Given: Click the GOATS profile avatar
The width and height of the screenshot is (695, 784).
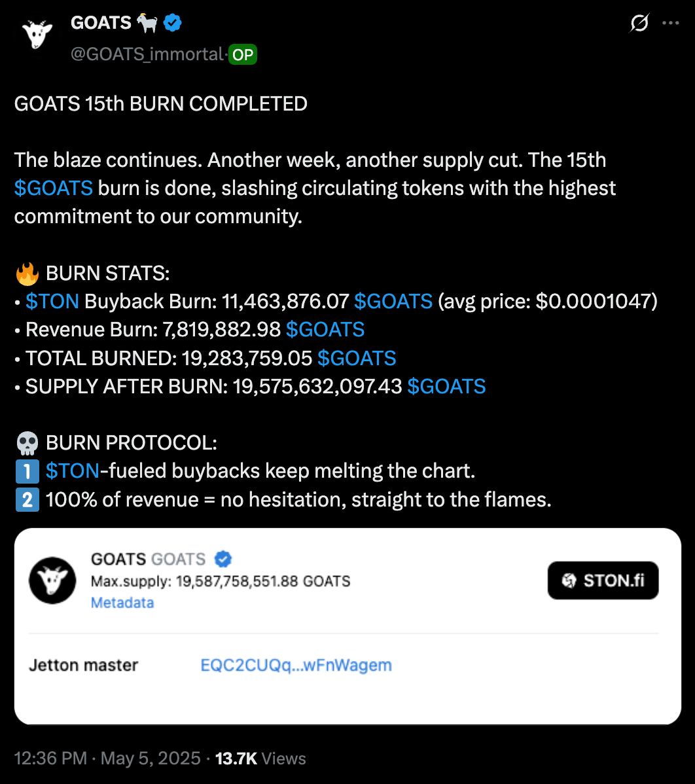Looking at the screenshot, I should coord(37,34).
